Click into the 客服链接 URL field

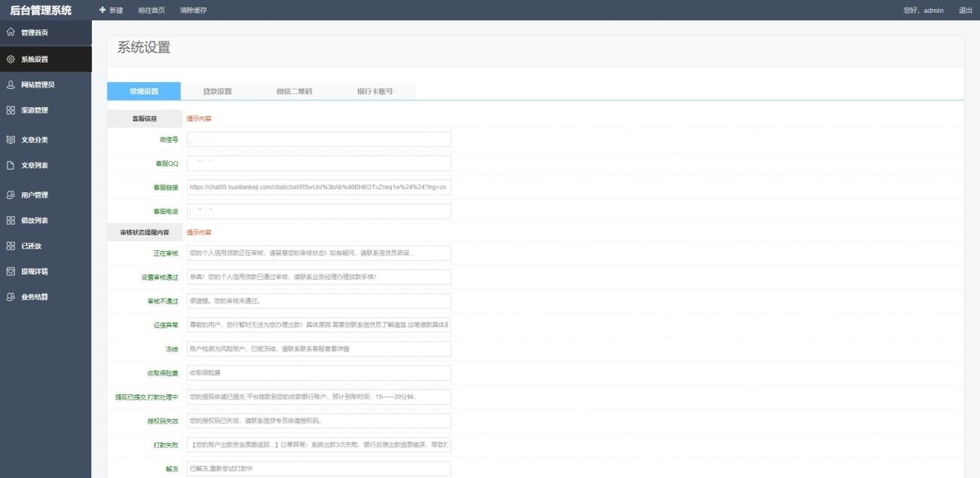point(318,187)
